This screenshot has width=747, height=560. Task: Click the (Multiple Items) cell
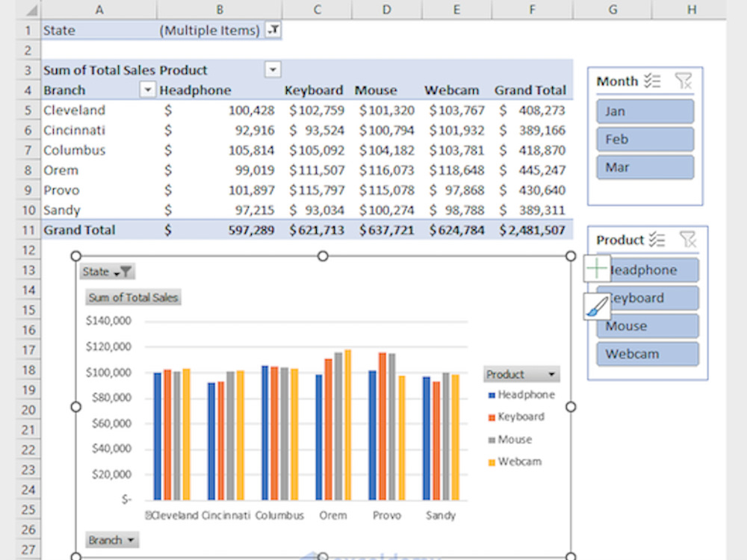click(x=219, y=30)
